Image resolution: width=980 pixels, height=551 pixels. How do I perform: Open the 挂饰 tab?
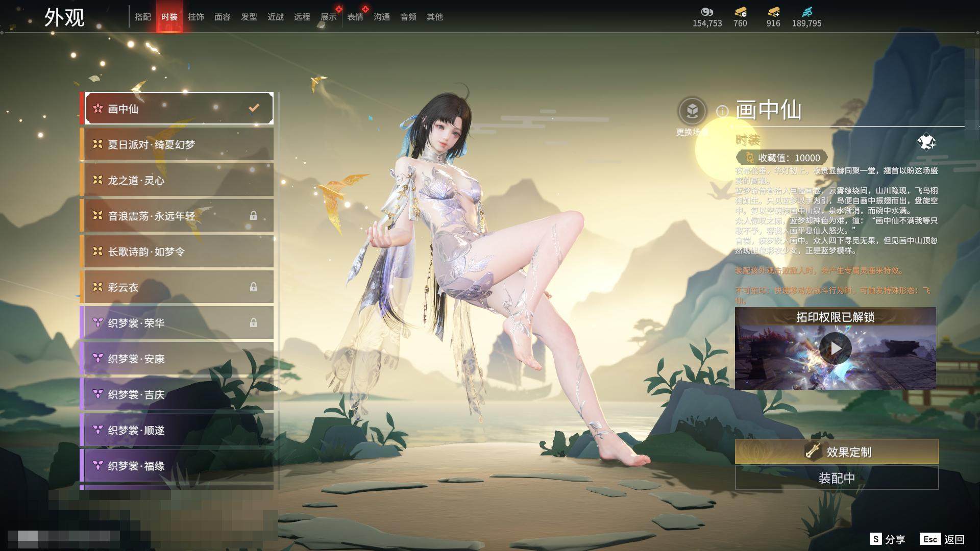click(196, 17)
